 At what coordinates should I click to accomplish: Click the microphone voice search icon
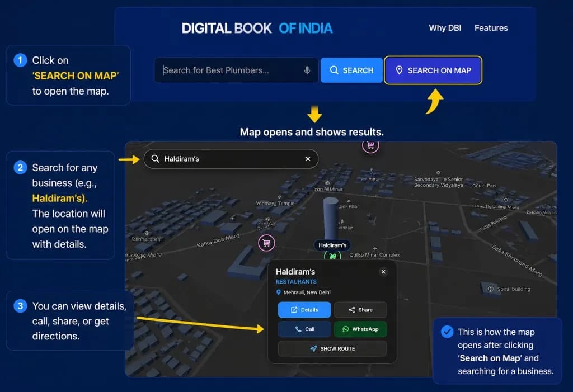pyautogui.click(x=307, y=70)
